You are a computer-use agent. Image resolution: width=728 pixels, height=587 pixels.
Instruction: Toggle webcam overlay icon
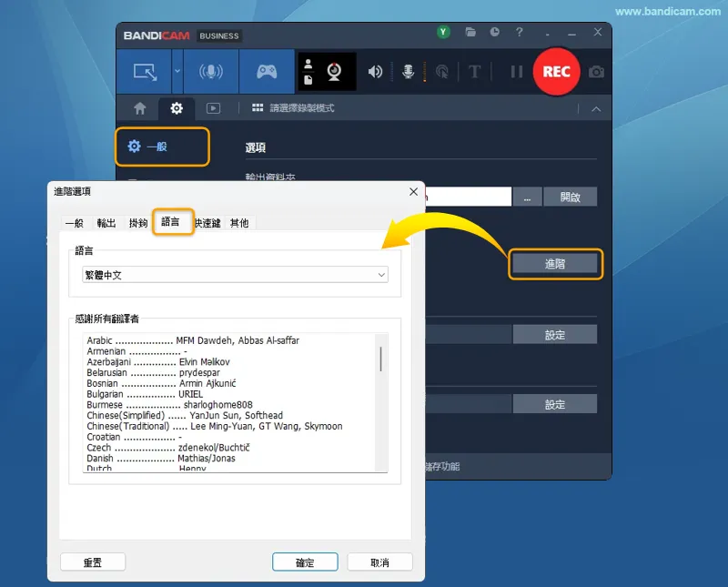(334, 72)
